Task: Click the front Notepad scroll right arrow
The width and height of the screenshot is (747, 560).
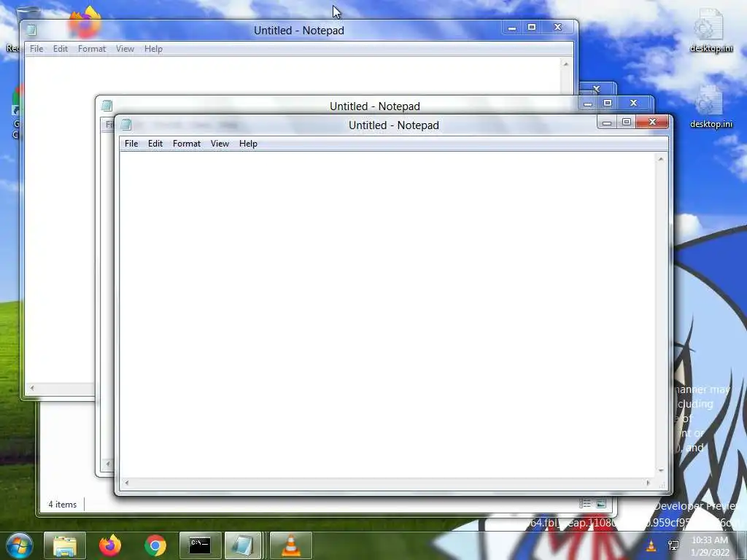Action: tap(648, 483)
